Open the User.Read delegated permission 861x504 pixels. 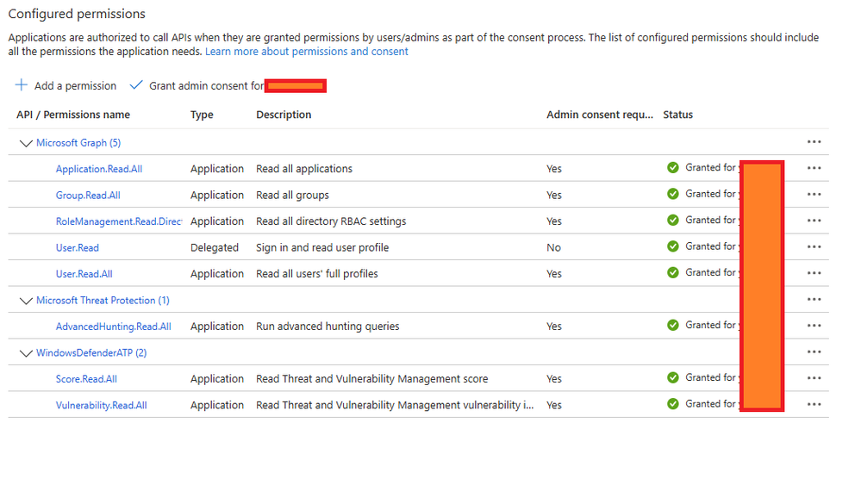point(78,247)
